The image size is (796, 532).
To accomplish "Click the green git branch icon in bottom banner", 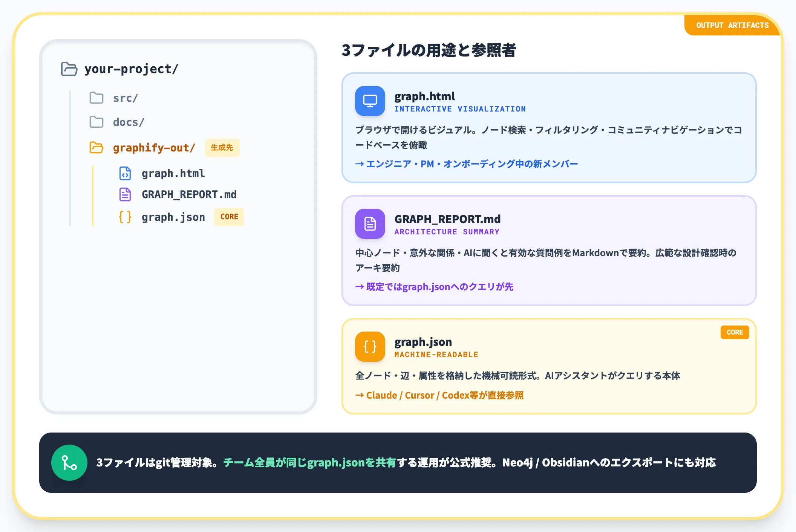I will pyautogui.click(x=69, y=463).
